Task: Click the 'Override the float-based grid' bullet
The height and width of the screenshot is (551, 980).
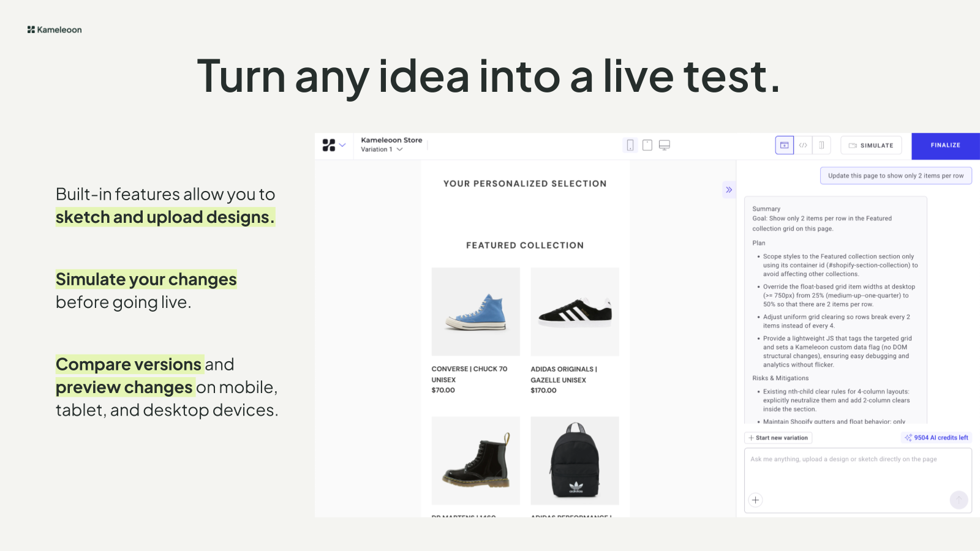Action: point(839,295)
